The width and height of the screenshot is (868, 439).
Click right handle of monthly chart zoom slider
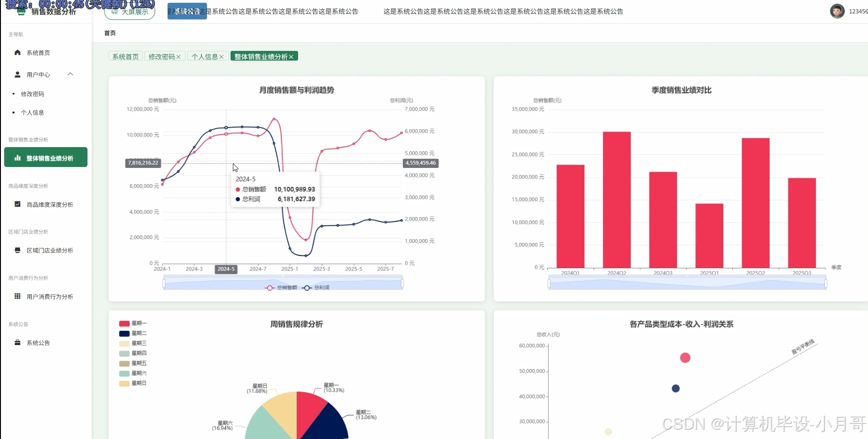point(402,283)
